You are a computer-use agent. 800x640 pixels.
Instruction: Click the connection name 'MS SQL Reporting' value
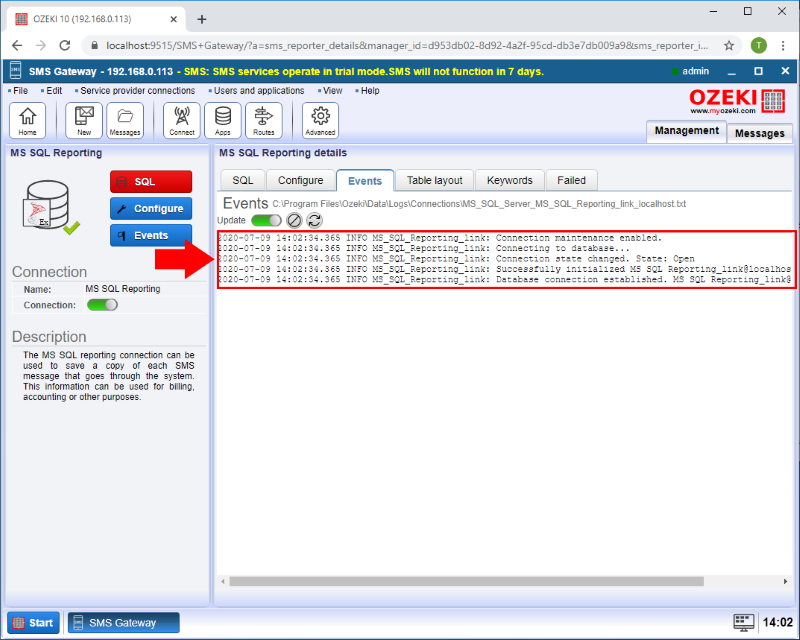(x=123, y=289)
